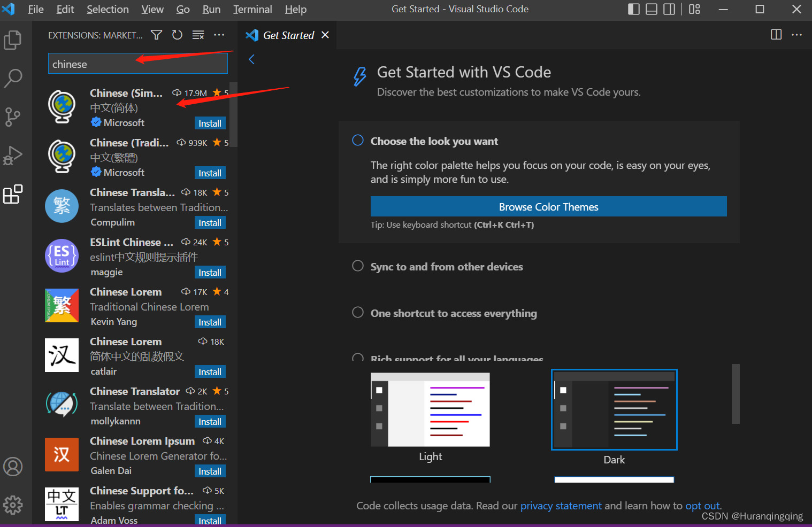Filter extensions with the funnel icon
Screen dimensions: 812x527
point(157,35)
